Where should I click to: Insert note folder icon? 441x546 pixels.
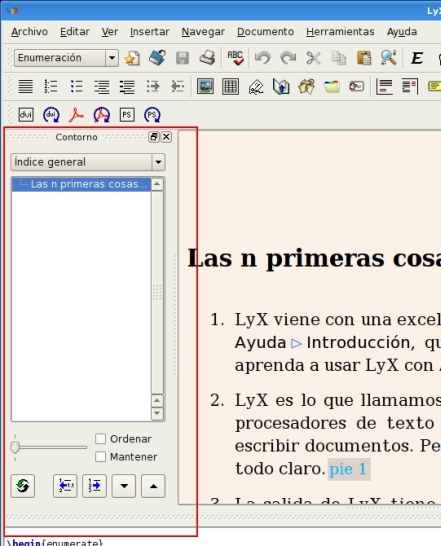point(332,86)
